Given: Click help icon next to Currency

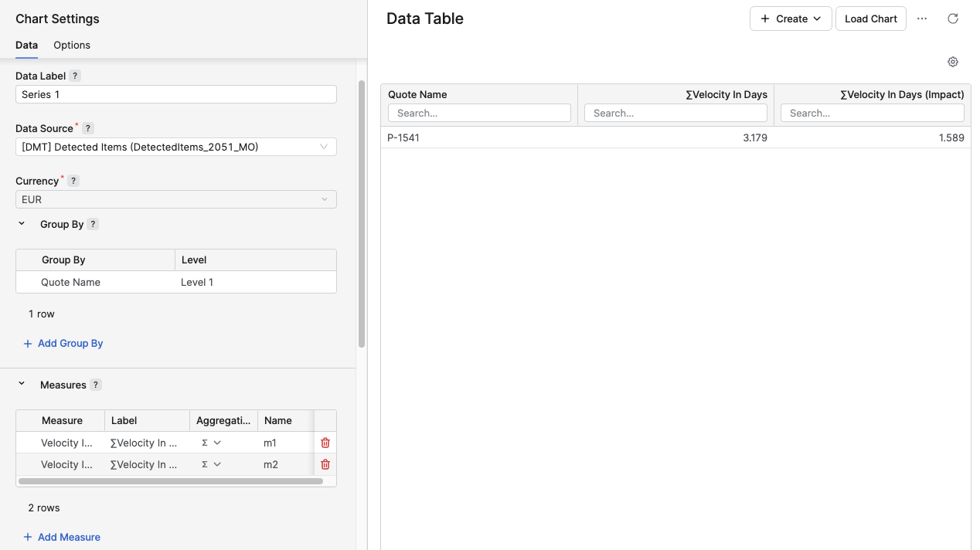Looking at the screenshot, I should 73,181.
